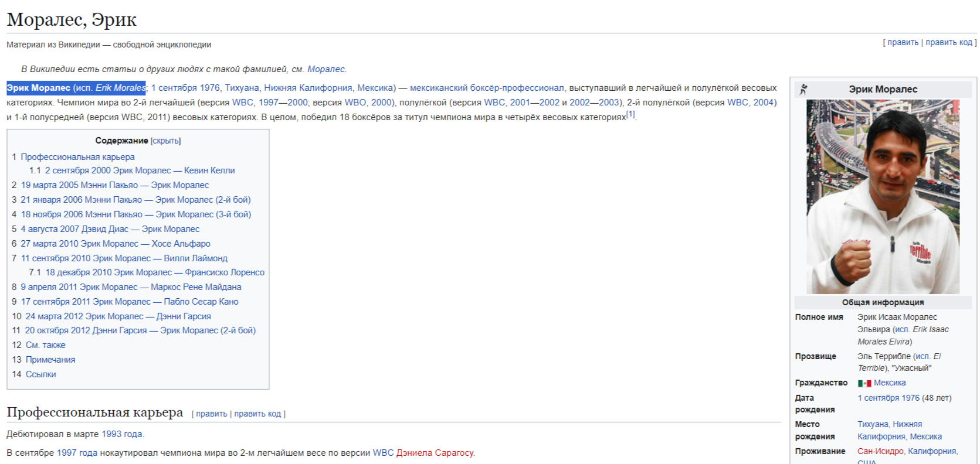This screenshot has width=980, height=464.
Task: Click the "Мексика" citizenship link in infobox
Action: pyautogui.click(x=890, y=383)
